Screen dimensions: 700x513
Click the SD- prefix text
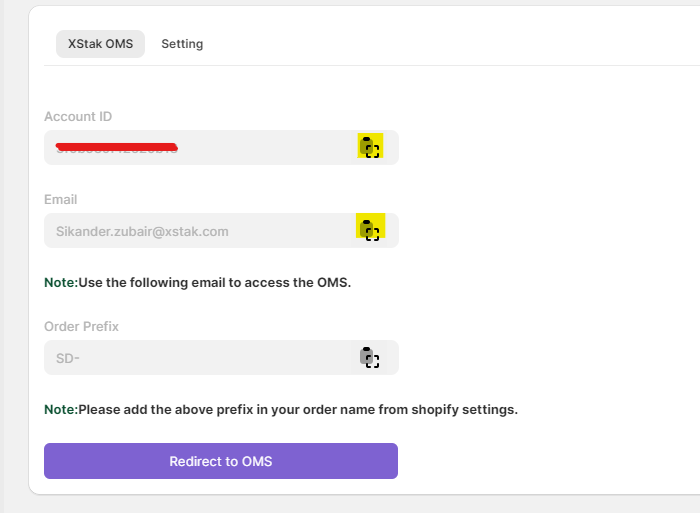(x=68, y=357)
